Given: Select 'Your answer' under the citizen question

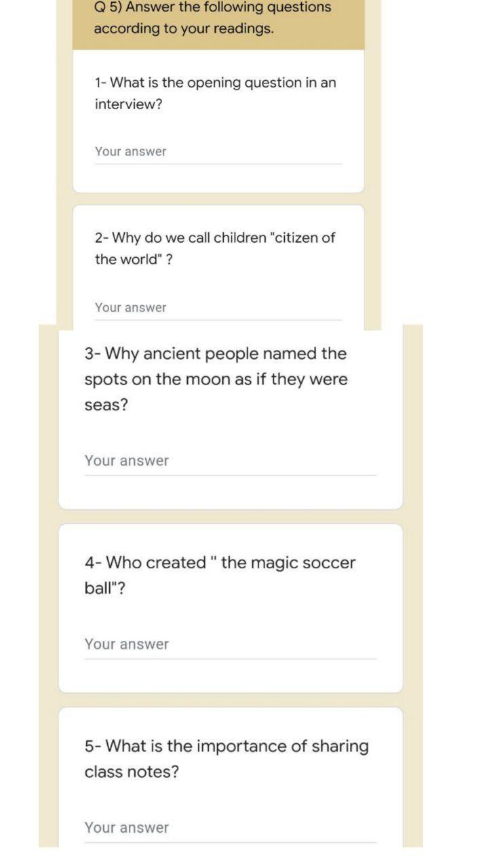Looking at the screenshot, I should (130, 307).
